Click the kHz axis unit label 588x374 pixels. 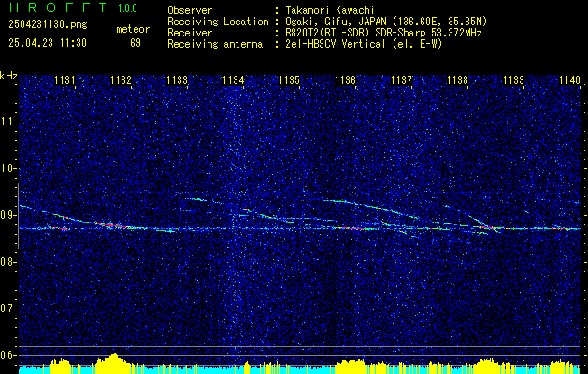pyautogui.click(x=8, y=76)
